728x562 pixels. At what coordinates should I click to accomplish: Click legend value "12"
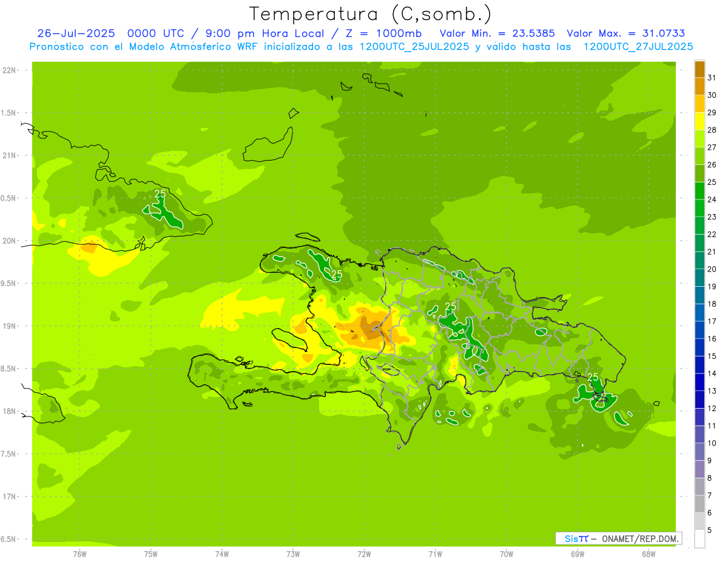click(x=712, y=408)
